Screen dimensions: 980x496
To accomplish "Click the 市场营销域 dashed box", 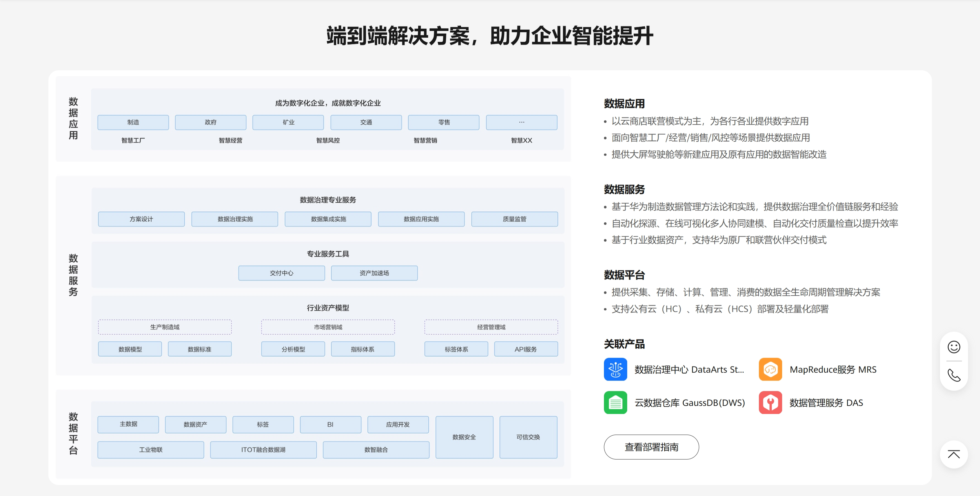I will (328, 327).
